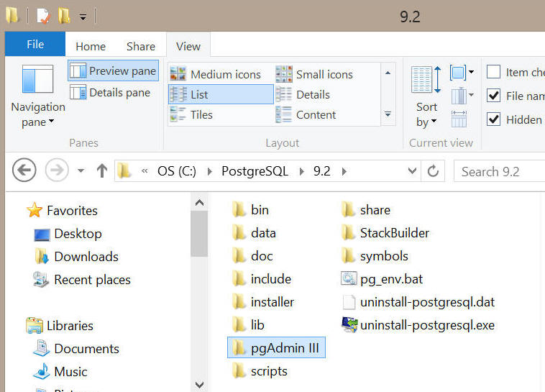The width and height of the screenshot is (545, 392).
Task: Open the symbols folder
Action: pos(375,256)
